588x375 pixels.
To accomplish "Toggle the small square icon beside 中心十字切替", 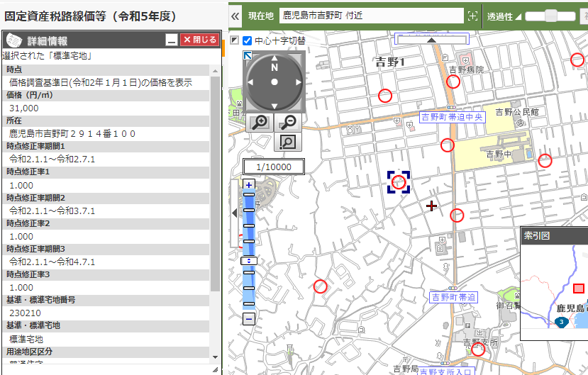I will 235,40.
